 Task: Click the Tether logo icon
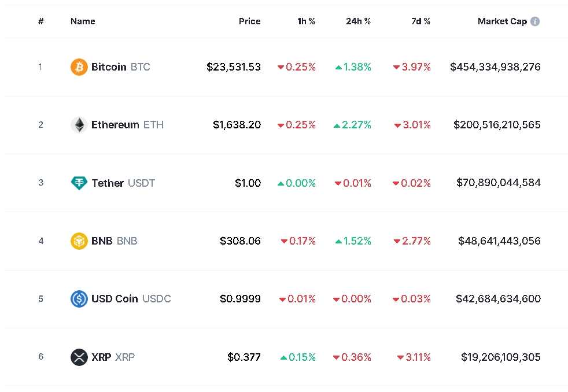[x=79, y=183]
